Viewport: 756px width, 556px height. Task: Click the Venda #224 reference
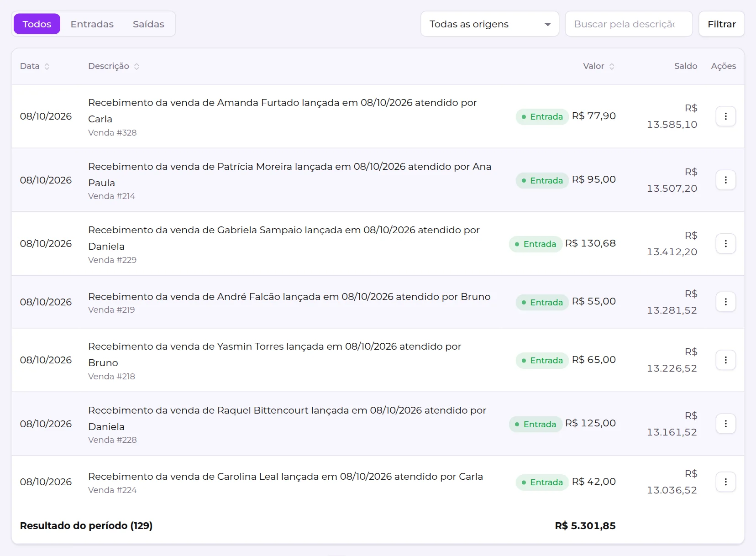112,490
